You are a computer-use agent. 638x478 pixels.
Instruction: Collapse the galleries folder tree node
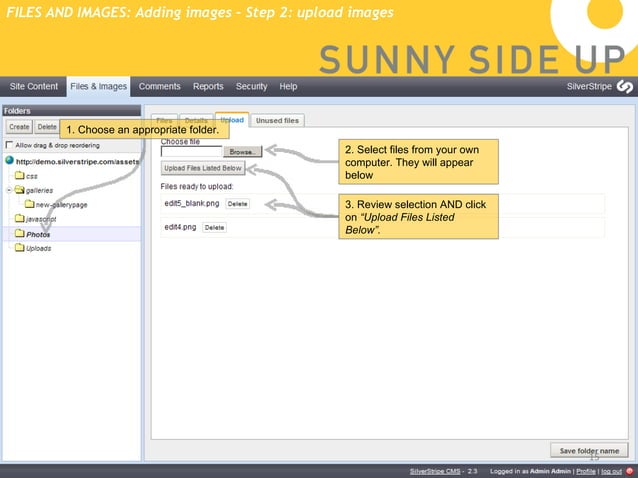[x=8, y=189]
